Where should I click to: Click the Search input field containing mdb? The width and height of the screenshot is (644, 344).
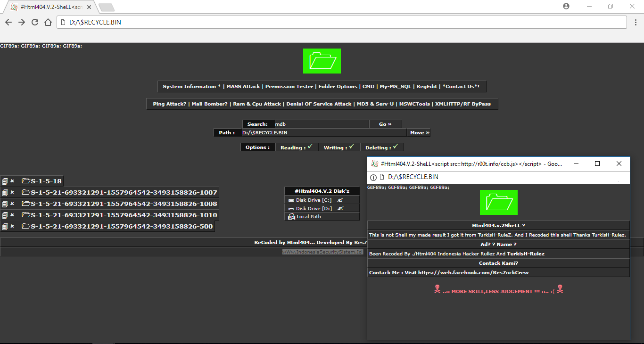(x=322, y=124)
